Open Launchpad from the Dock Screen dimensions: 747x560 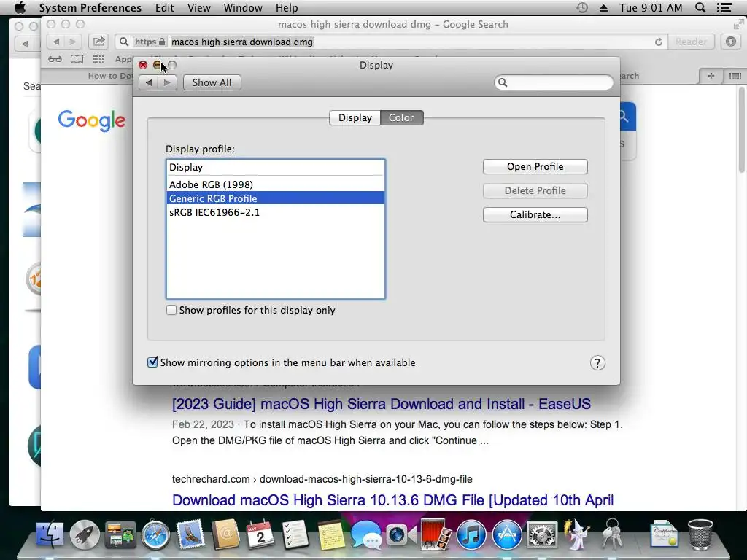coord(85,534)
